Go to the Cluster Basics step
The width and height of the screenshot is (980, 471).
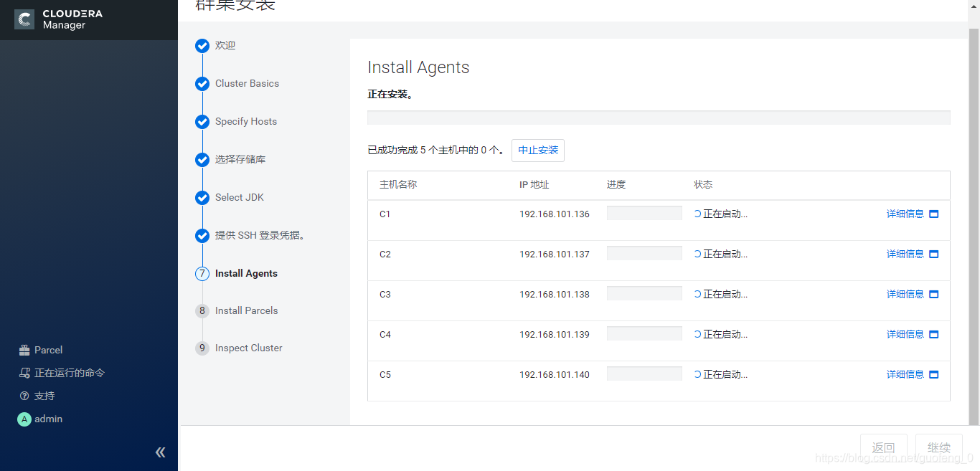coord(247,83)
